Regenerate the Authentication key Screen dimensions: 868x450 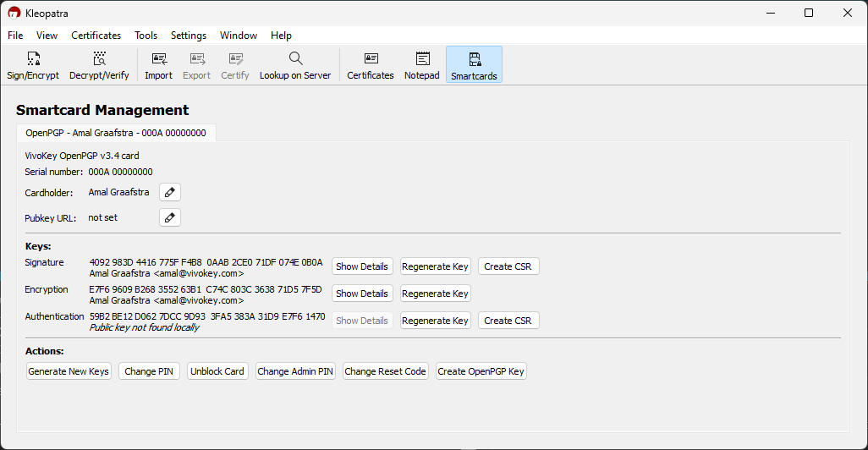(x=435, y=321)
